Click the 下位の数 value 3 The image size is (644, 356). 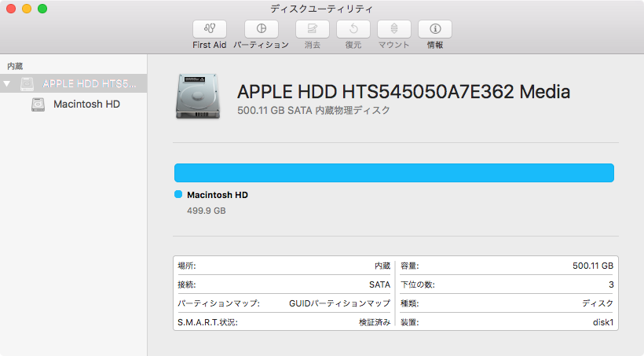pyautogui.click(x=611, y=284)
